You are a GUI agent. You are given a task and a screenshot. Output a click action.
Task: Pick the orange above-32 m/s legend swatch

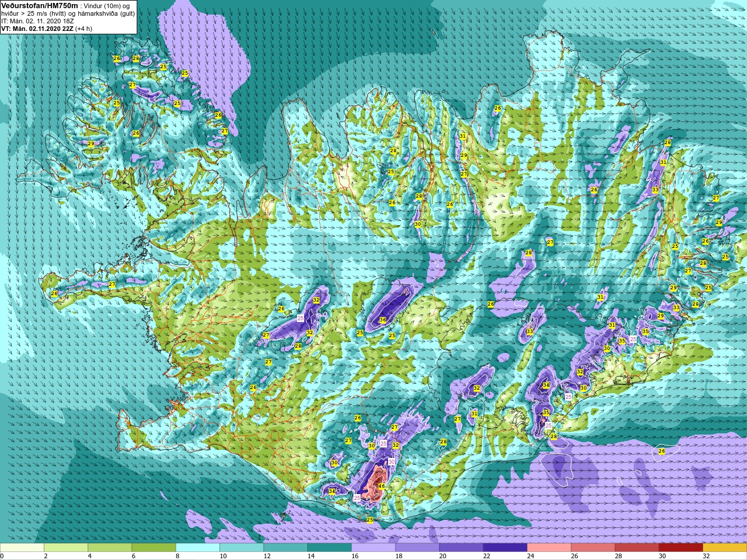[x=725, y=548]
